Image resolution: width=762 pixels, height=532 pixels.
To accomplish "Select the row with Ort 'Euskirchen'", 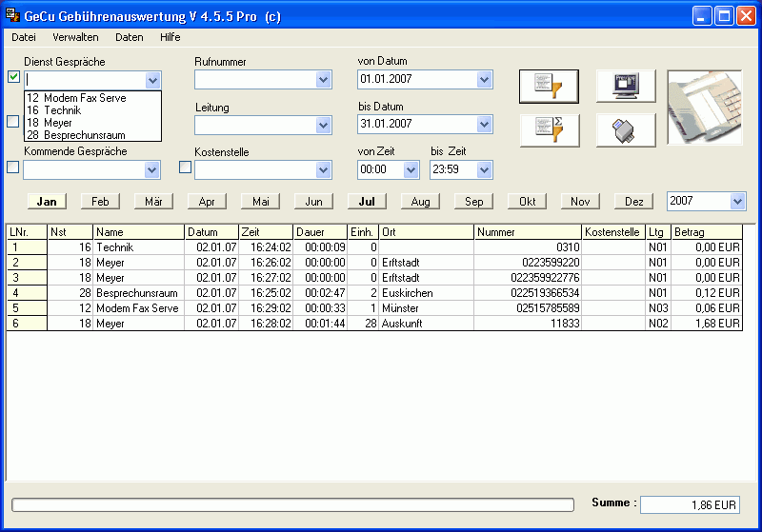I will (x=374, y=293).
